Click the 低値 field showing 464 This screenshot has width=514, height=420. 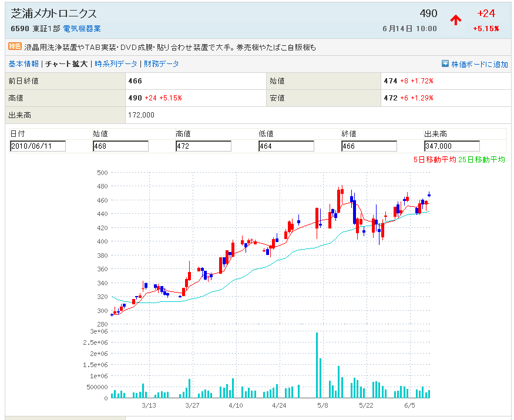pos(286,146)
